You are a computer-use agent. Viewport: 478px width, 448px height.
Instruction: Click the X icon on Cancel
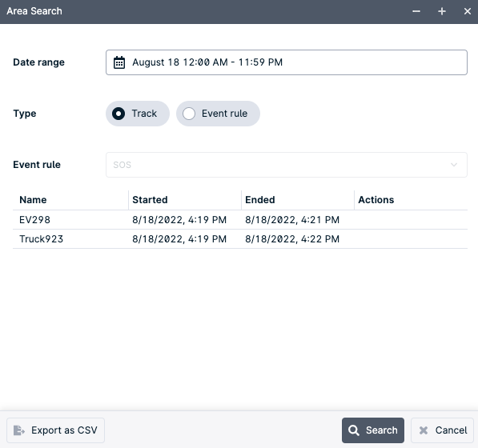coord(423,430)
